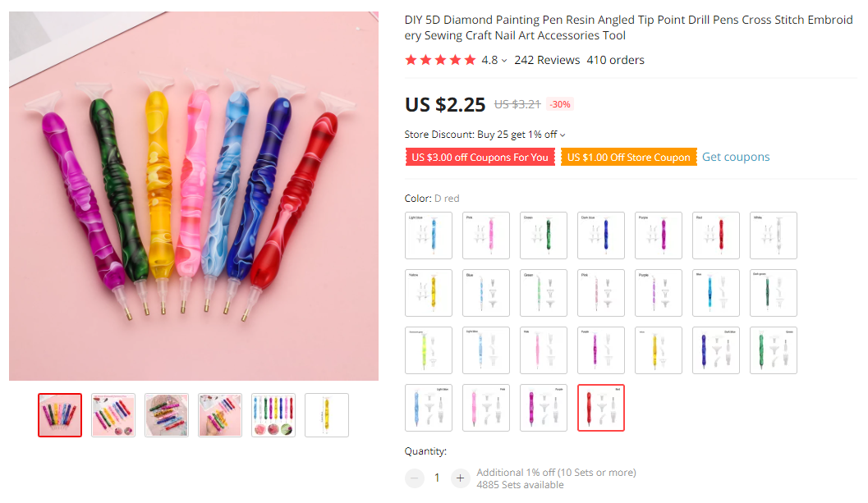Expand the Store Discount dropdown
Image resolution: width=868 pixels, height=503 pixels.
563,135
